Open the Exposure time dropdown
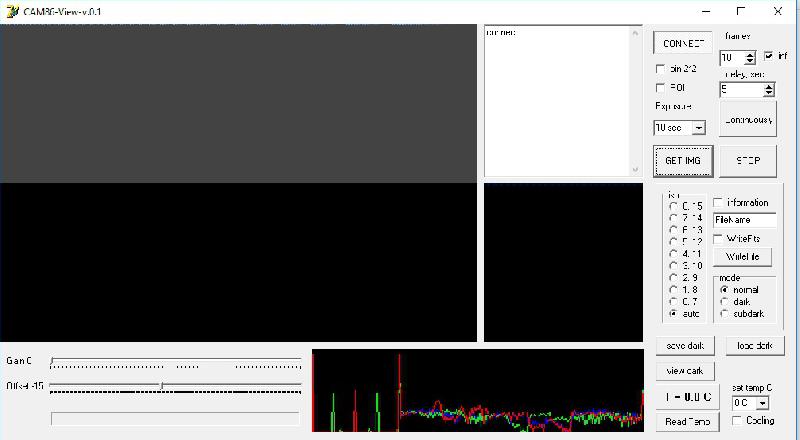Viewport: 800px width, 440px height. point(698,128)
